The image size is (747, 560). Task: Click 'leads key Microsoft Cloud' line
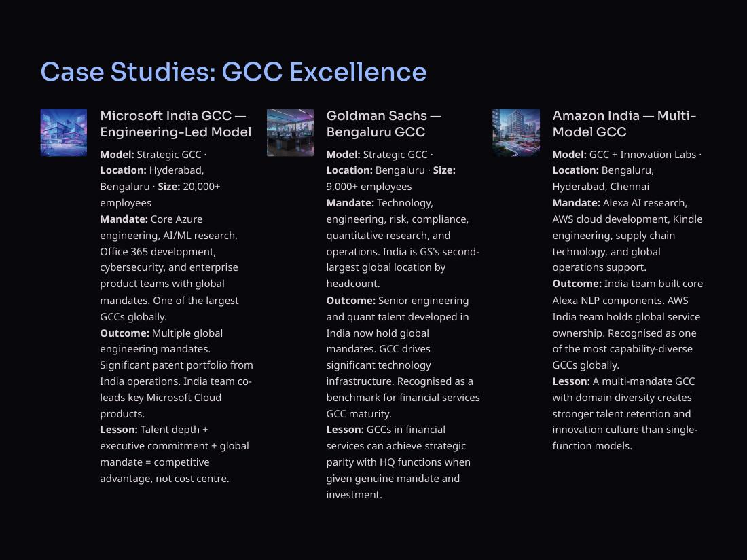[x=160, y=398]
